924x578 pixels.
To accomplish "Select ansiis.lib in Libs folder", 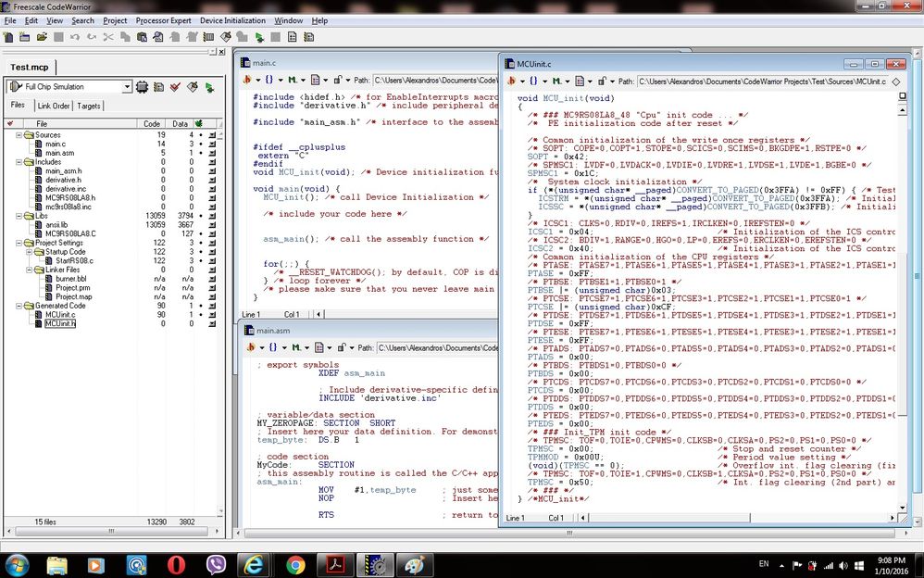I will (56, 225).
